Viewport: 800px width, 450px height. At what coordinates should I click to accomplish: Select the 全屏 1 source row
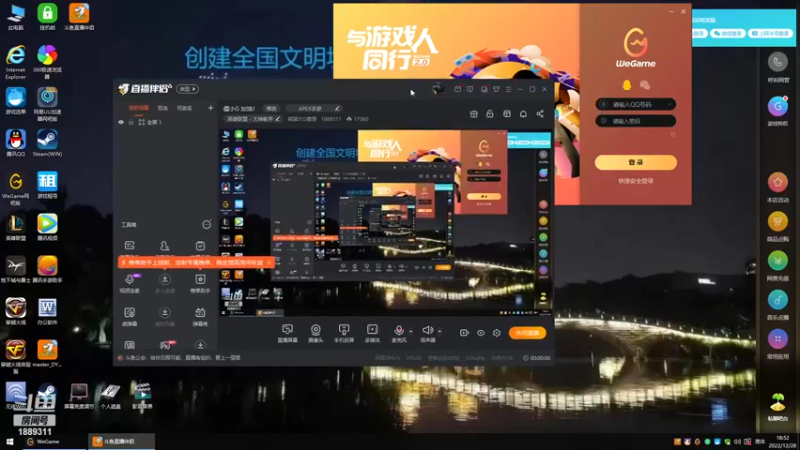tap(166, 122)
